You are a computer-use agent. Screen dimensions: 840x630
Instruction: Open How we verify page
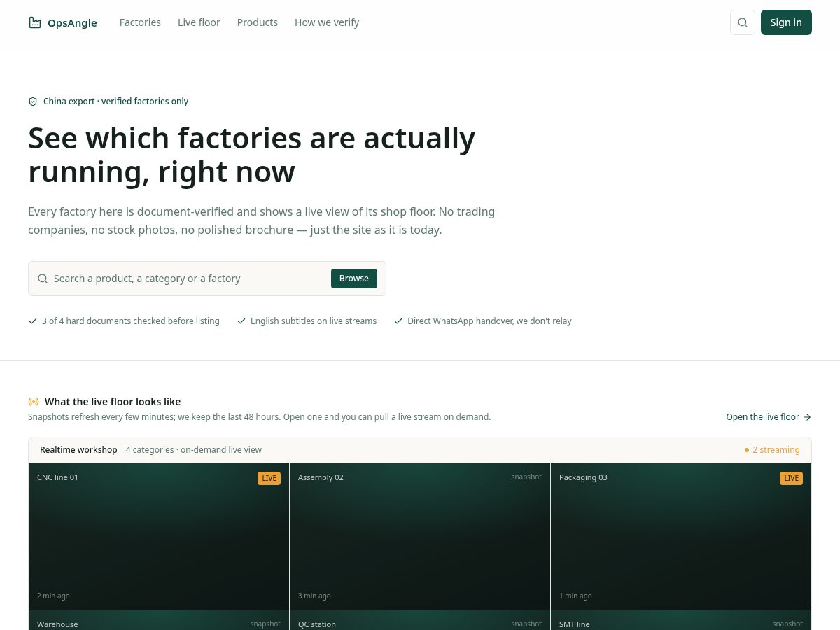click(x=327, y=22)
